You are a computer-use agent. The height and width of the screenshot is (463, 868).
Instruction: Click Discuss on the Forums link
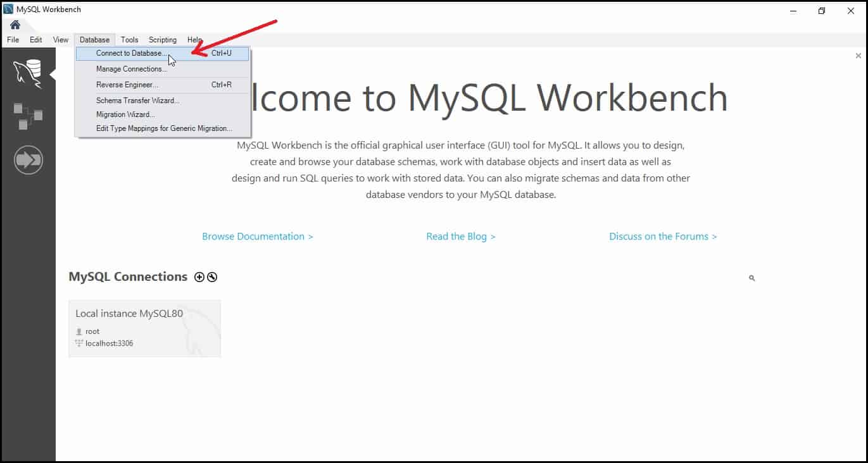[662, 236]
